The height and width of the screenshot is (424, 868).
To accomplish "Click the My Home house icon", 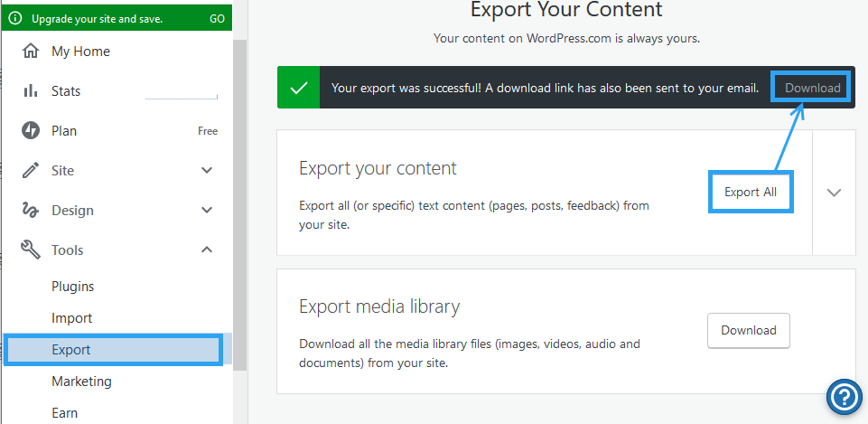I will point(31,52).
